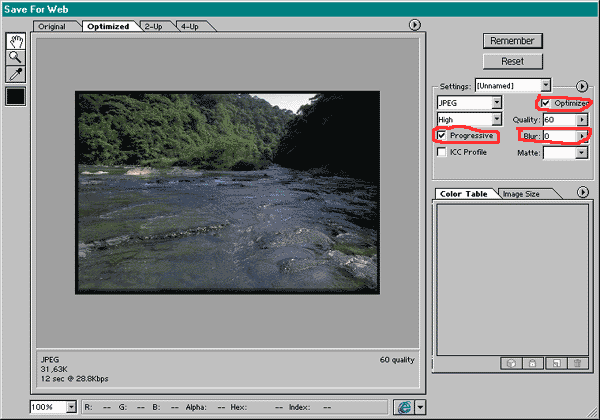Toggle the Progressive checkbox

click(x=442, y=135)
